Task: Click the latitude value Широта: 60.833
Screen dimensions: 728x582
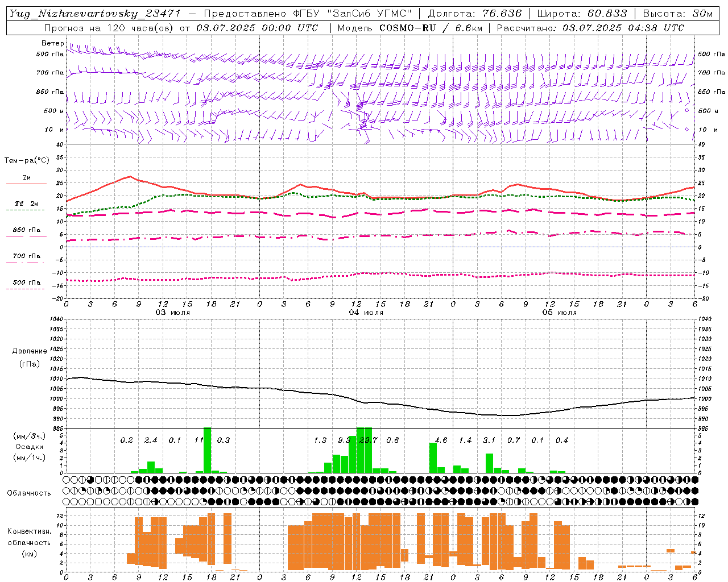Action: (582, 14)
